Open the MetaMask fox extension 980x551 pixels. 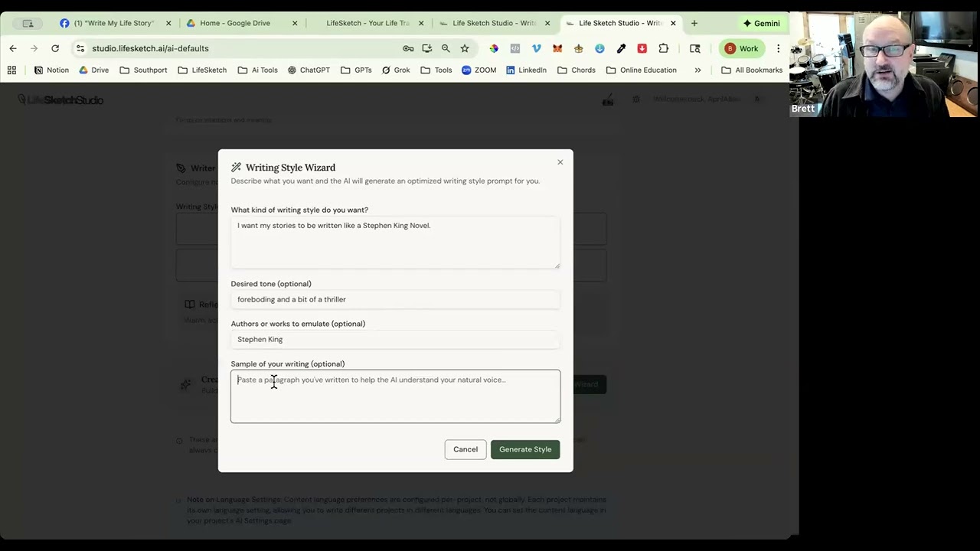pos(557,48)
